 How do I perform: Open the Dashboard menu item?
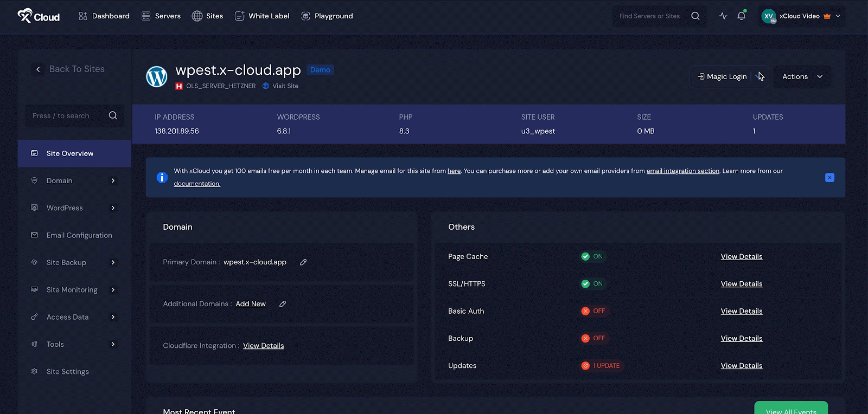pos(104,16)
